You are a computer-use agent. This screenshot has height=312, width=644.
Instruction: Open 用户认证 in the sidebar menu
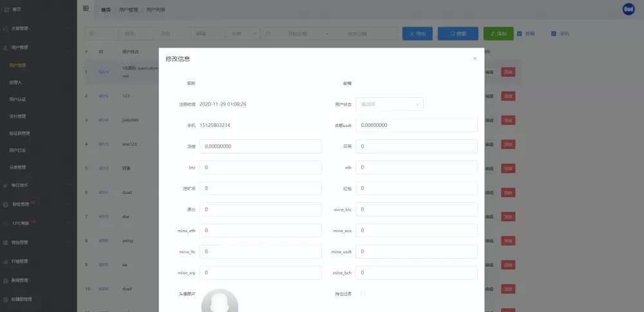pyautogui.click(x=18, y=99)
